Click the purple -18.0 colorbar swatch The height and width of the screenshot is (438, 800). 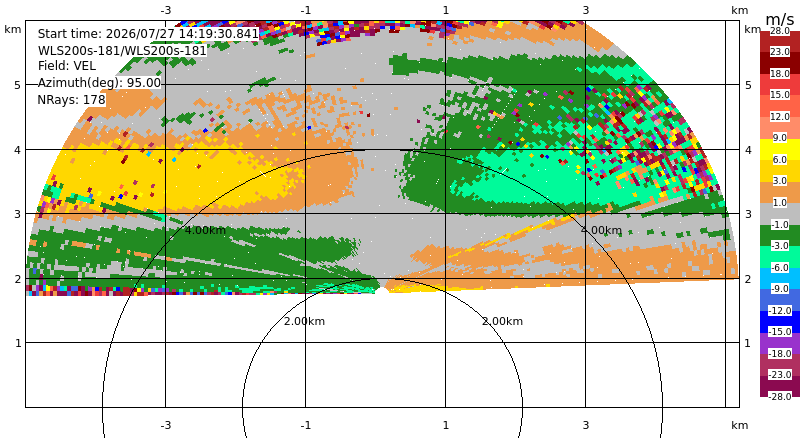(780, 343)
